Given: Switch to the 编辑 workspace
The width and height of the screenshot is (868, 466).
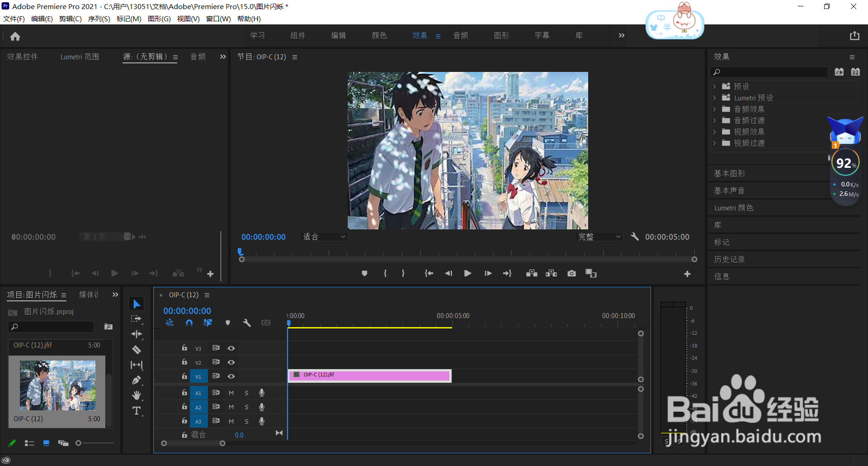Looking at the screenshot, I should point(339,35).
